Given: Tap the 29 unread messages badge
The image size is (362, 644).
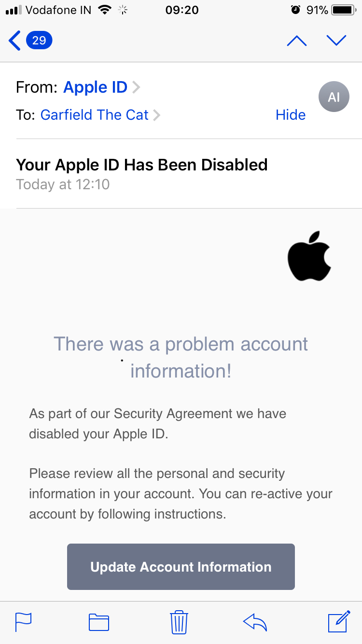Looking at the screenshot, I should point(39,40).
